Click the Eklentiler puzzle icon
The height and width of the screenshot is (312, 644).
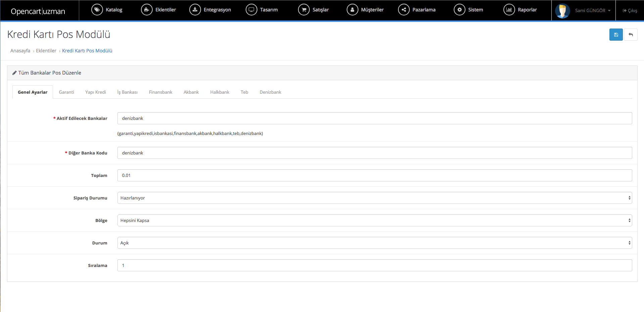[x=147, y=10]
